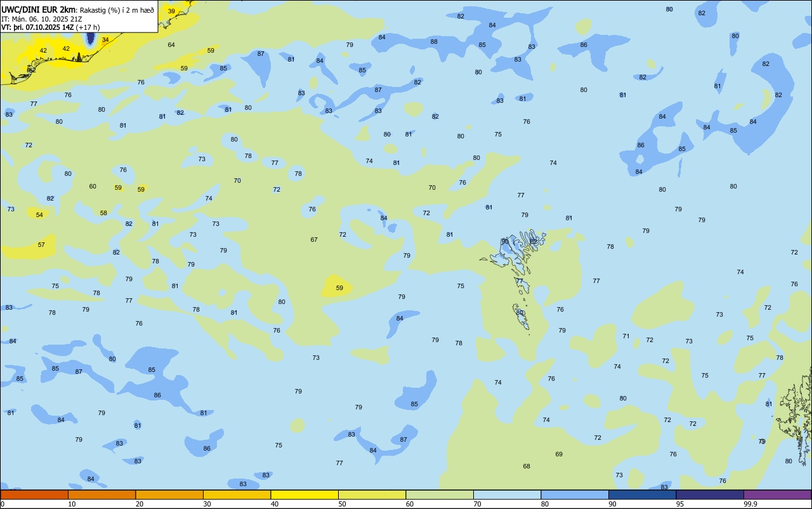The width and height of the screenshot is (812, 509).
Task: Pick the light green 60–70 legend swatch
Action: pyautogui.click(x=440, y=494)
